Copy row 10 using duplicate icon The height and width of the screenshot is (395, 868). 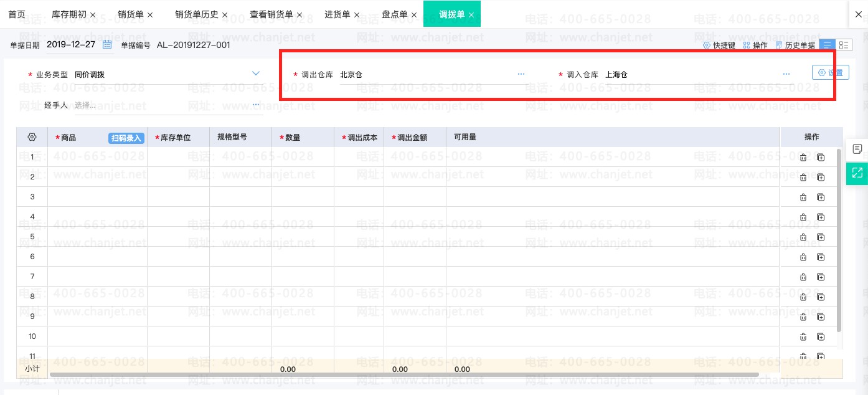pyautogui.click(x=821, y=337)
